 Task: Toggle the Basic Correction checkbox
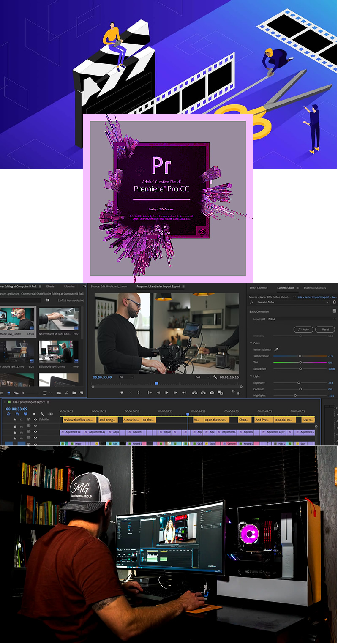pos(334,311)
